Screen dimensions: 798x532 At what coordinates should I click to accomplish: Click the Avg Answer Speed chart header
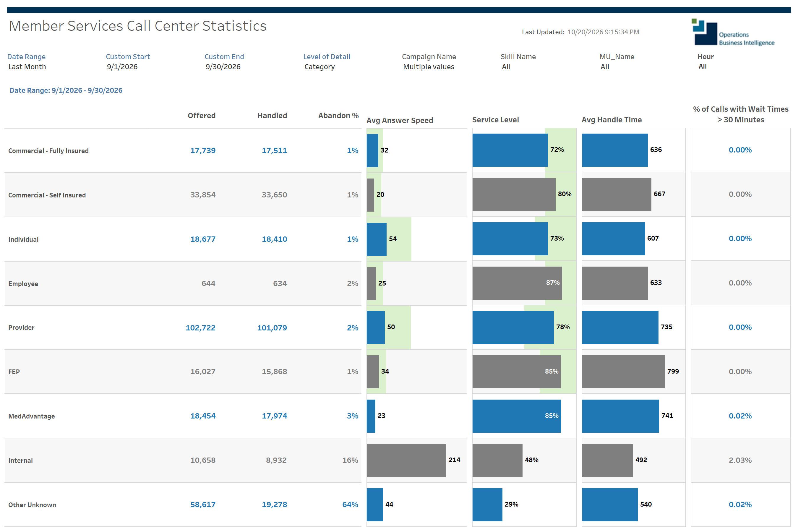(400, 121)
